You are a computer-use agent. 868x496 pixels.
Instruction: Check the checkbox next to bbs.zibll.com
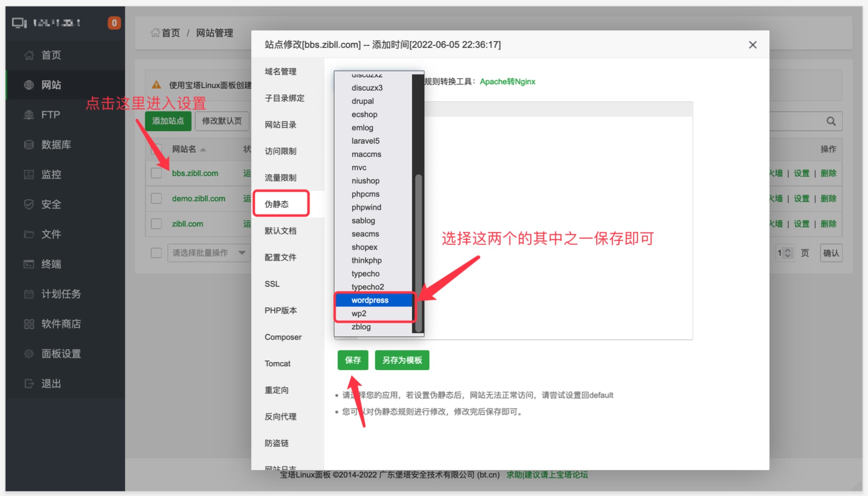pyautogui.click(x=156, y=173)
